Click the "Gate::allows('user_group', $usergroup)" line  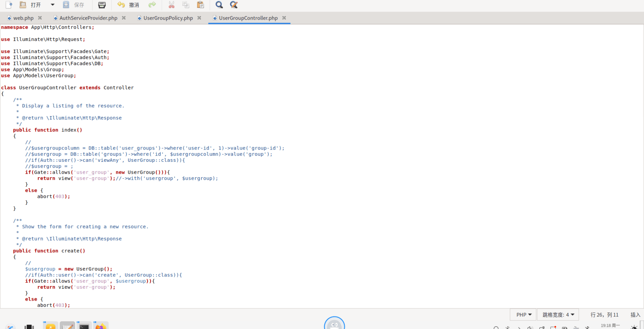(90, 281)
